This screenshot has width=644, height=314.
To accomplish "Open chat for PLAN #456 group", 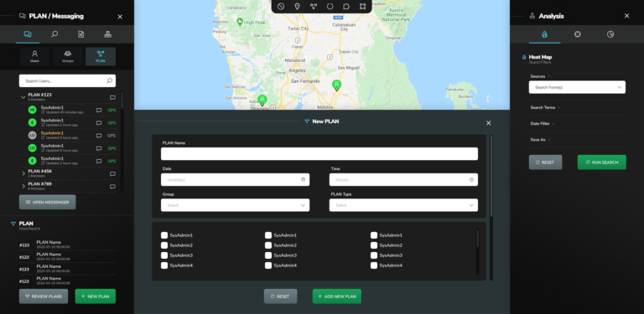I will (x=112, y=174).
